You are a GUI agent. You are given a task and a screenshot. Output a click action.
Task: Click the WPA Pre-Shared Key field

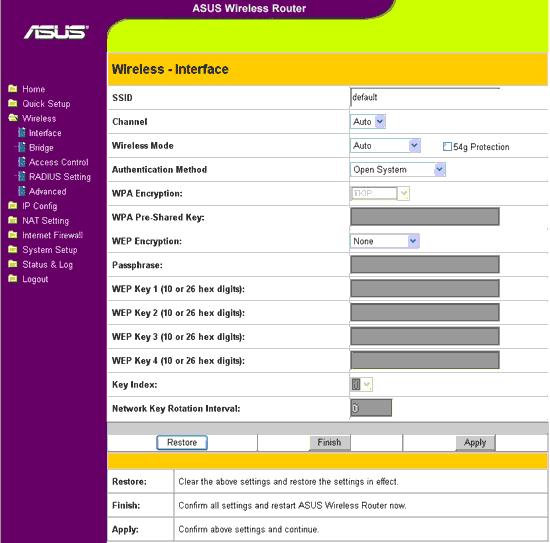[x=425, y=216]
